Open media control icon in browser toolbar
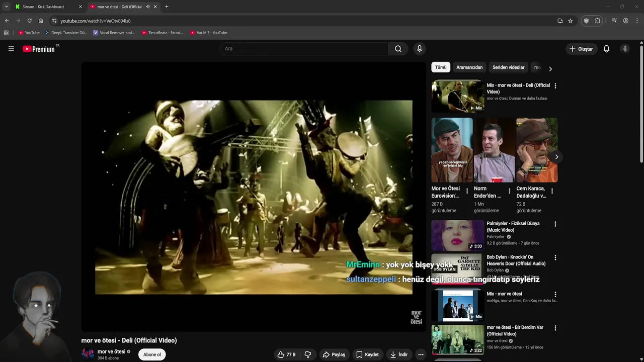Screen dimensions: 644x362 pyautogui.click(x=614, y=21)
